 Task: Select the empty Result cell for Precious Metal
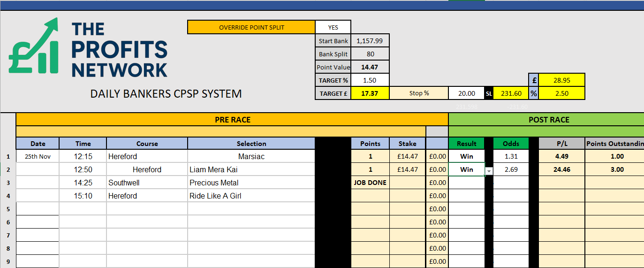466,183
